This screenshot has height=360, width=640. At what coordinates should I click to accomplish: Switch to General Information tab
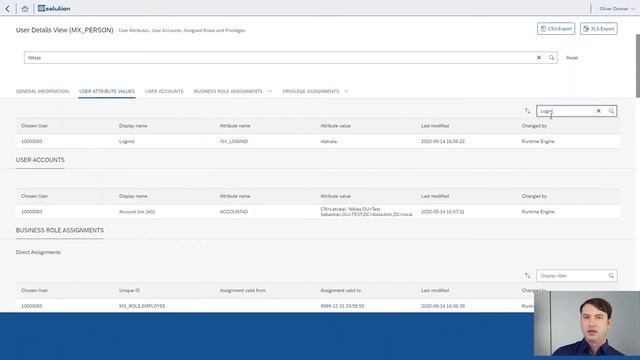(42, 91)
